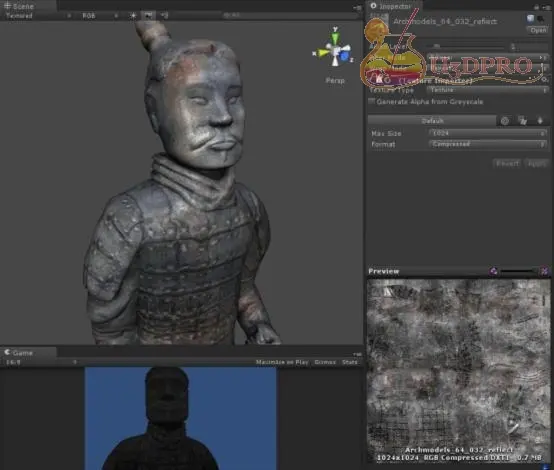Image resolution: width=554 pixels, height=470 pixels.
Task: Click the Preview panel header label
Action: click(x=384, y=271)
